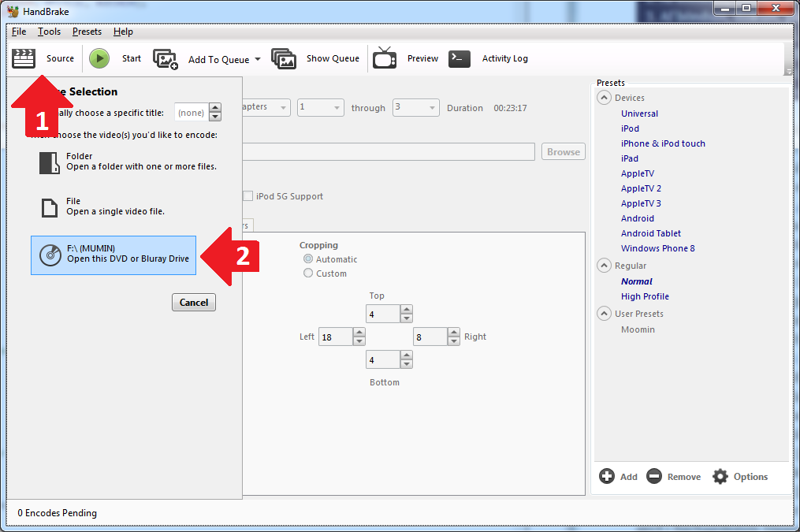Click the Left crop value field
This screenshot has width=800, height=532.
335,337
